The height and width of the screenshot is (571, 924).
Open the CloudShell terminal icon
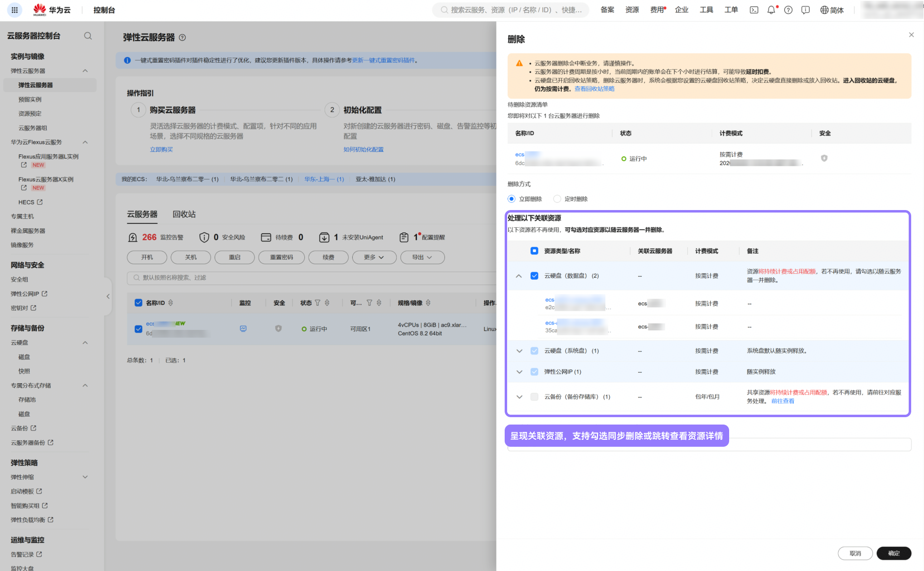tap(754, 10)
